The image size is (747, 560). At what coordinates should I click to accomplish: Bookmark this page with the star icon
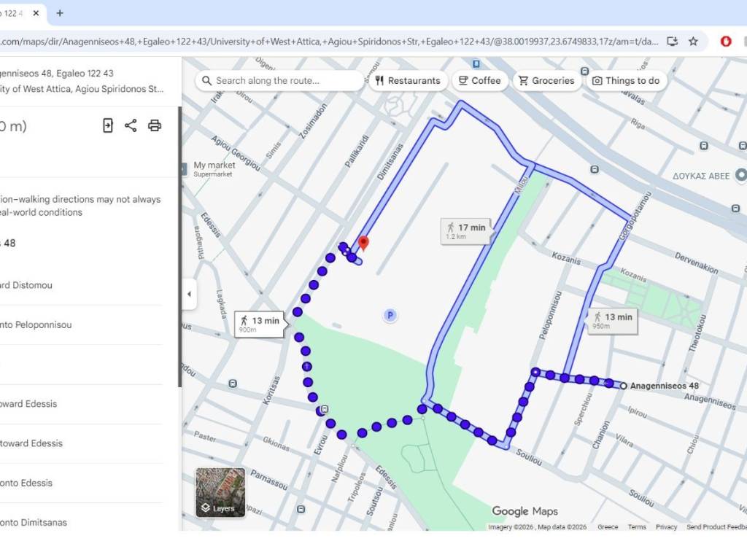coord(693,42)
